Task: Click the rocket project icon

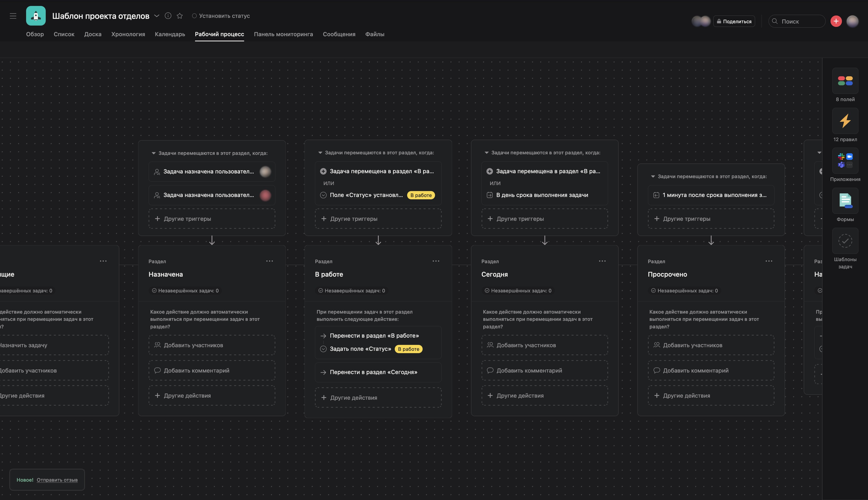Action: pos(36,16)
